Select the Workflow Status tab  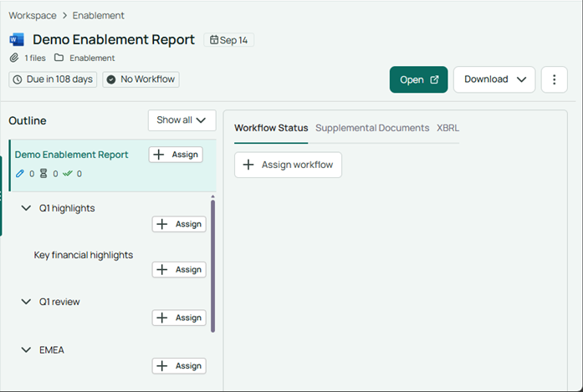tap(271, 128)
